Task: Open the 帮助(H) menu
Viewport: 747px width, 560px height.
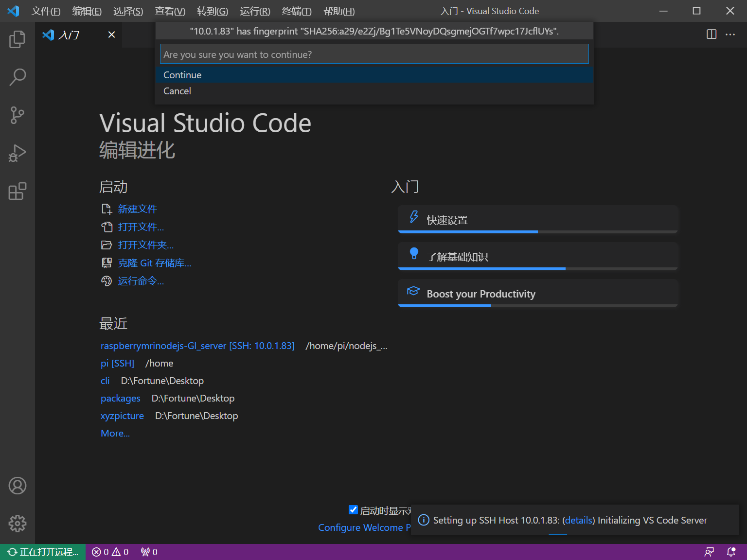Action: pyautogui.click(x=339, y=11)
